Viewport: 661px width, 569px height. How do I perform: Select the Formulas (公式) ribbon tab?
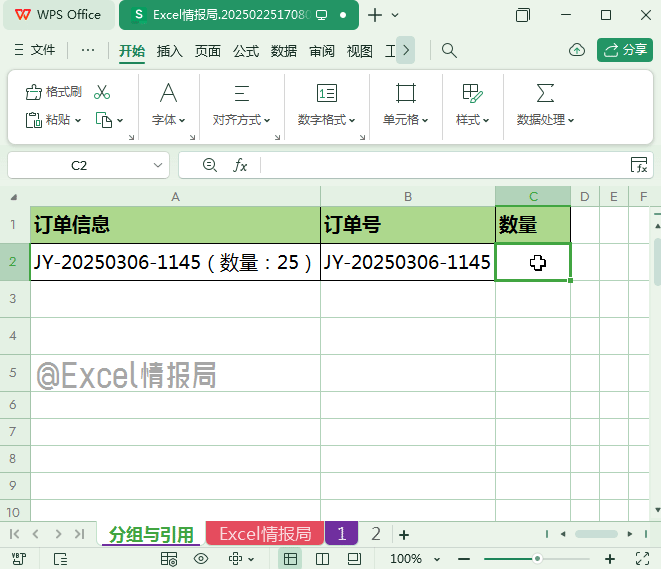point(246,51)
